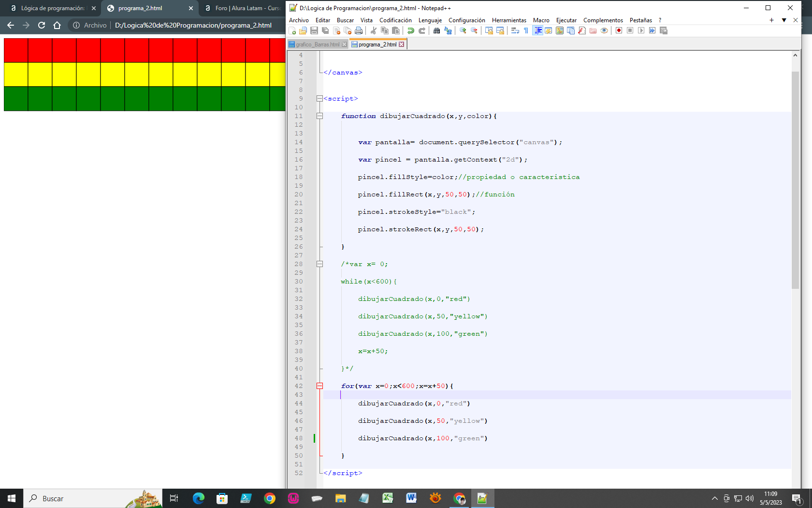Screen dimensions: 812x508
Task: Switch to Foro Alura Latam browser tab
Action: pyautogui.click(x=247, y=8)
